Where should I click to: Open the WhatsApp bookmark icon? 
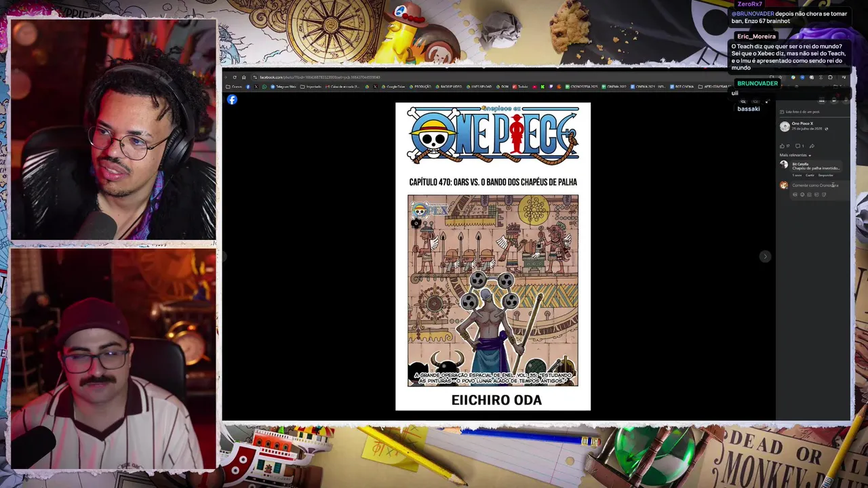pos(264,87)
